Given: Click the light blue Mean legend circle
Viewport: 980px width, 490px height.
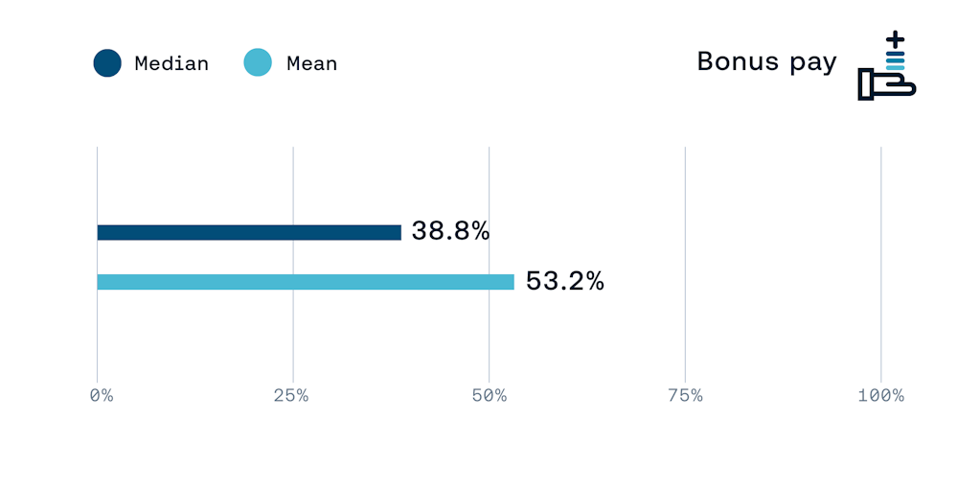Looking at the screenshot, I should [258, 63].
